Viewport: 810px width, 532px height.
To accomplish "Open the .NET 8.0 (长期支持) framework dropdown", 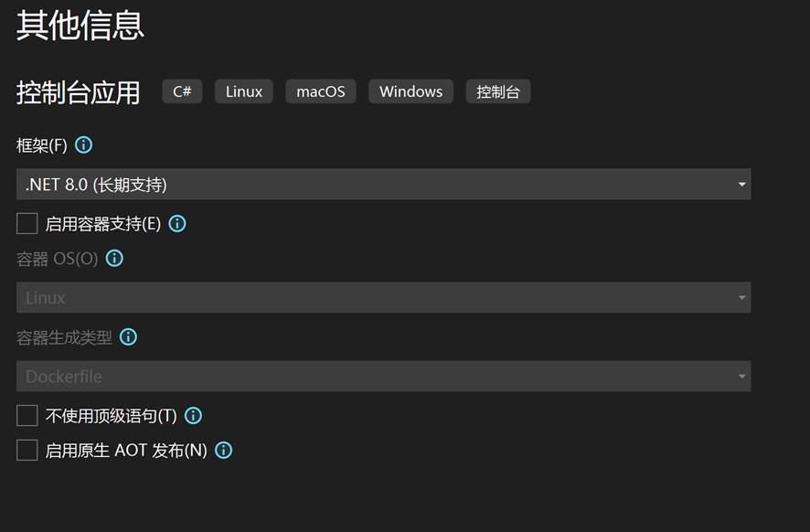I will pyautogui.click(x=383, y=184).
